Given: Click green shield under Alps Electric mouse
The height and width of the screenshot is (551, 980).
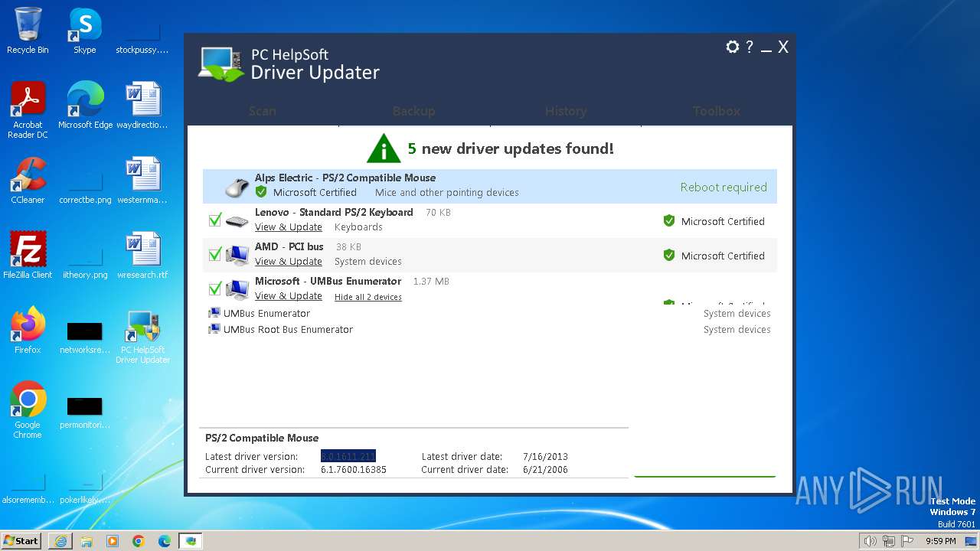Looking at the screenshot, I should pos(261,192).
